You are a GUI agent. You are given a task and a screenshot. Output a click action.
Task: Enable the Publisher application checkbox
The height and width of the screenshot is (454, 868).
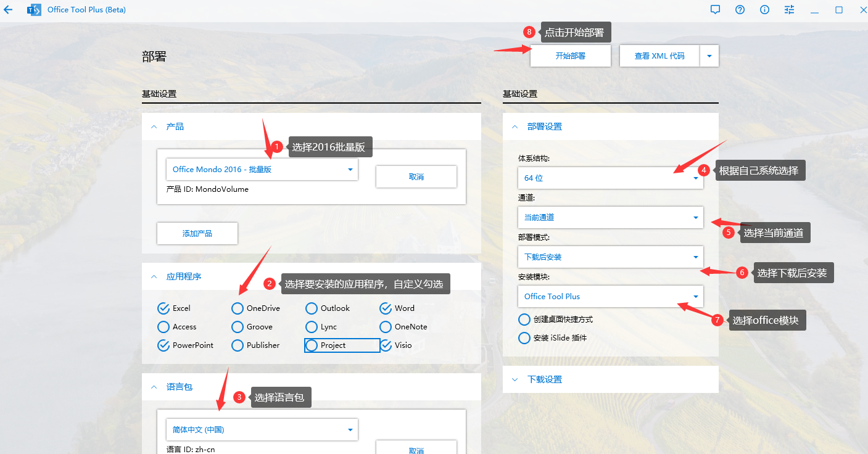click(x=238, y=345)
